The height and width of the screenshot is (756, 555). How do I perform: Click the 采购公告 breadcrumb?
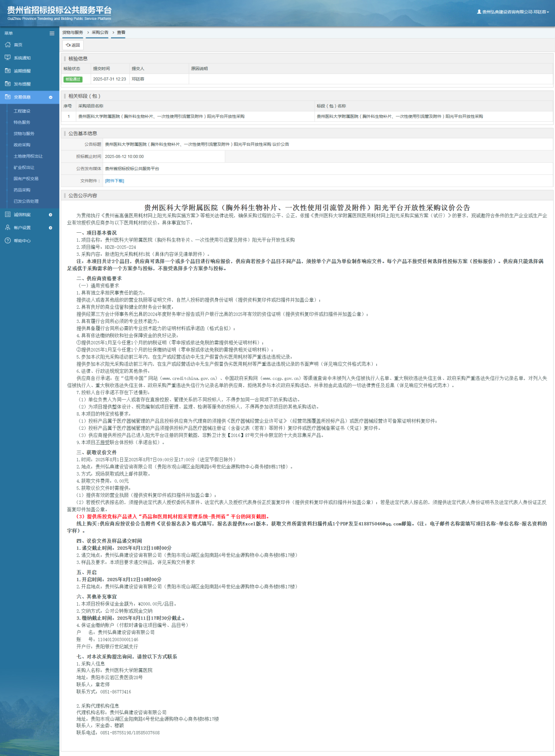pyautogui.click(x=100, y=32)
